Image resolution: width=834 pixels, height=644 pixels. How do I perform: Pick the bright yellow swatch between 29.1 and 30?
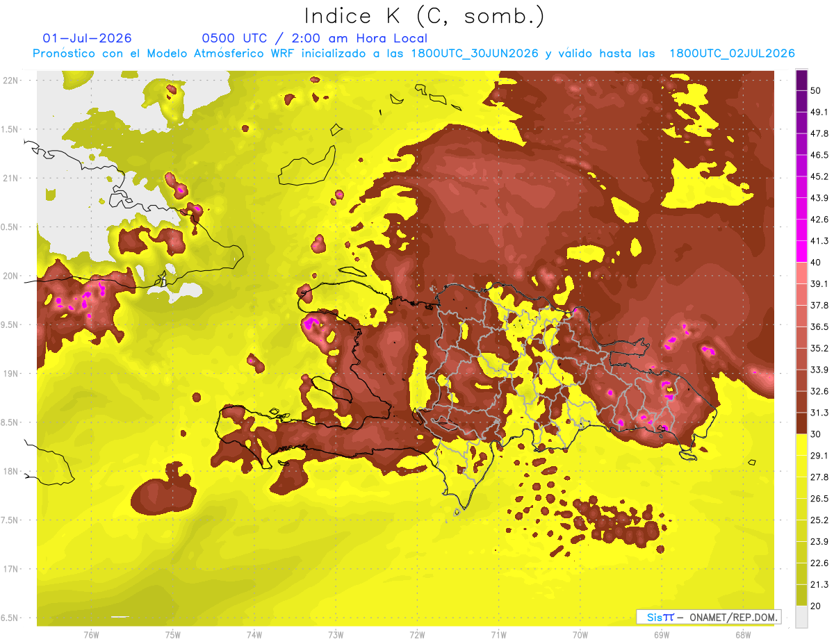[801, 445]
